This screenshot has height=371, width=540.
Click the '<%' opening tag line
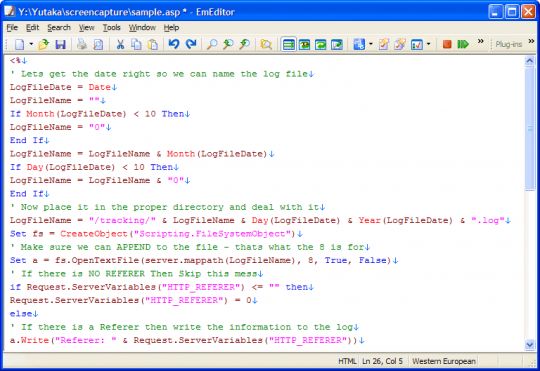(x=18, y=61)
